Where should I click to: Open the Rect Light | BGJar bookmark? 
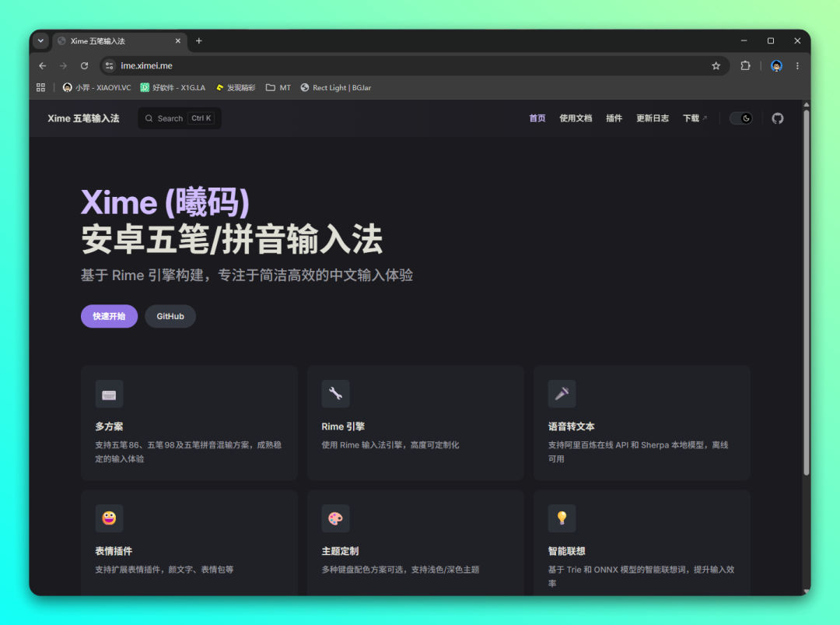click(336, 87)
